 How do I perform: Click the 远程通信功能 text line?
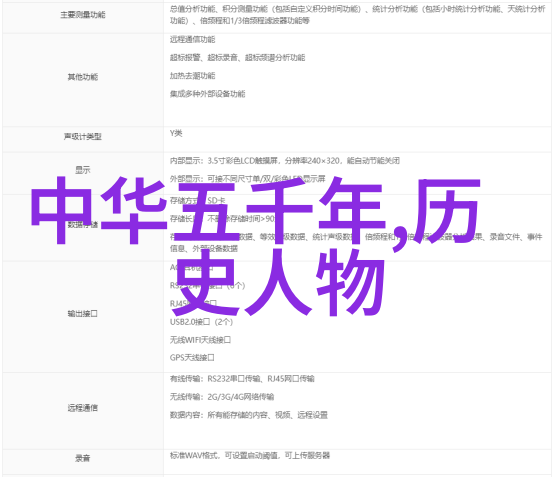click(x=193, y=40)
